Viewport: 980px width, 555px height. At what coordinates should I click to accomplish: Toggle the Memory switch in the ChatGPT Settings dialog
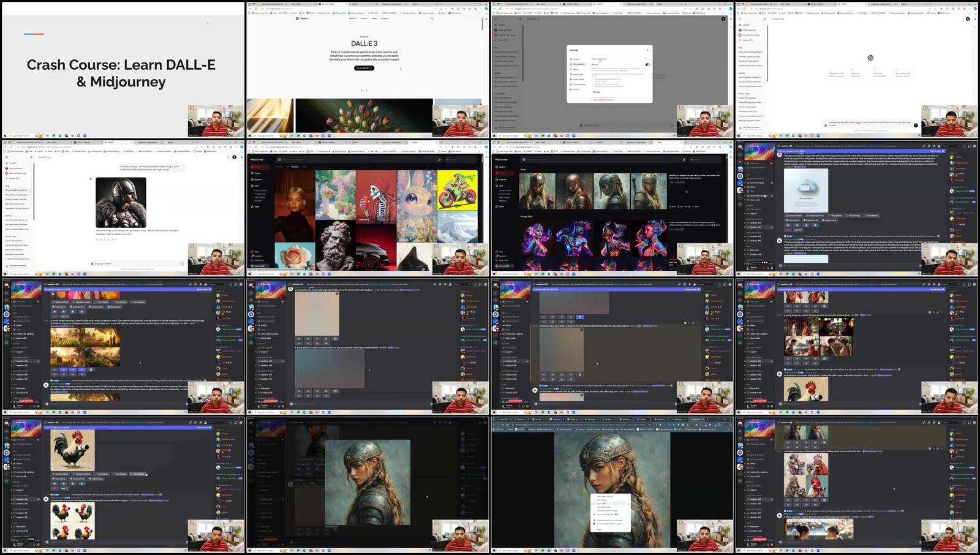(647, 64)
